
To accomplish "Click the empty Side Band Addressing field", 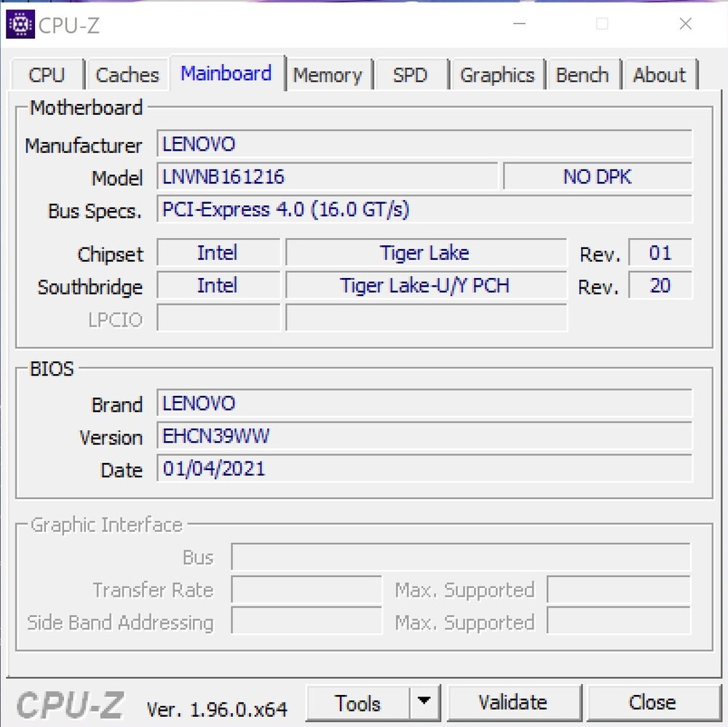I will (306, 621).
